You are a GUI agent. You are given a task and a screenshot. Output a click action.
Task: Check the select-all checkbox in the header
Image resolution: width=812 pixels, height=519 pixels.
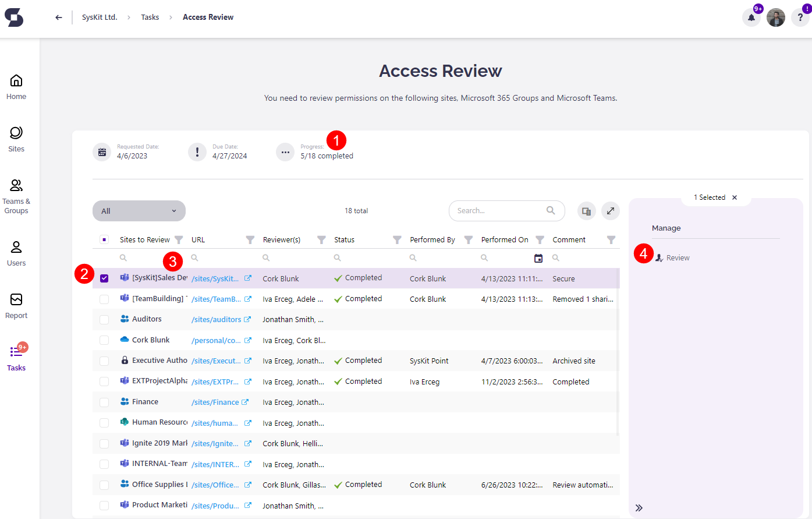(104, 239)
